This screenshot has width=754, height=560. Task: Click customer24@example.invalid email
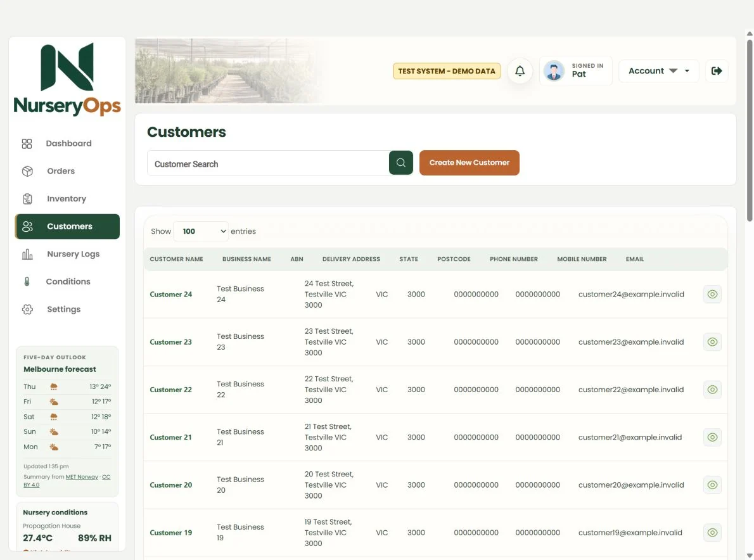click(x=631, y=294)
